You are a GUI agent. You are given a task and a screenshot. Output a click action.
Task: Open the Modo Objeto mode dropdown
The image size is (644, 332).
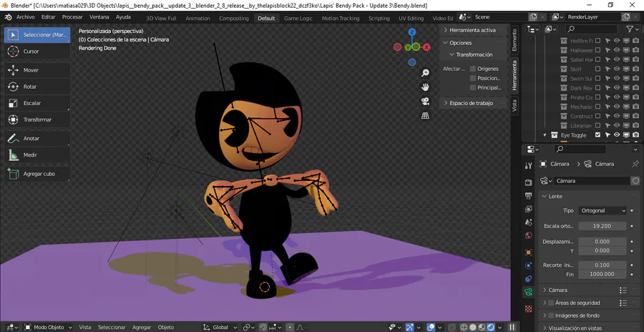click(x=49, y=327)
